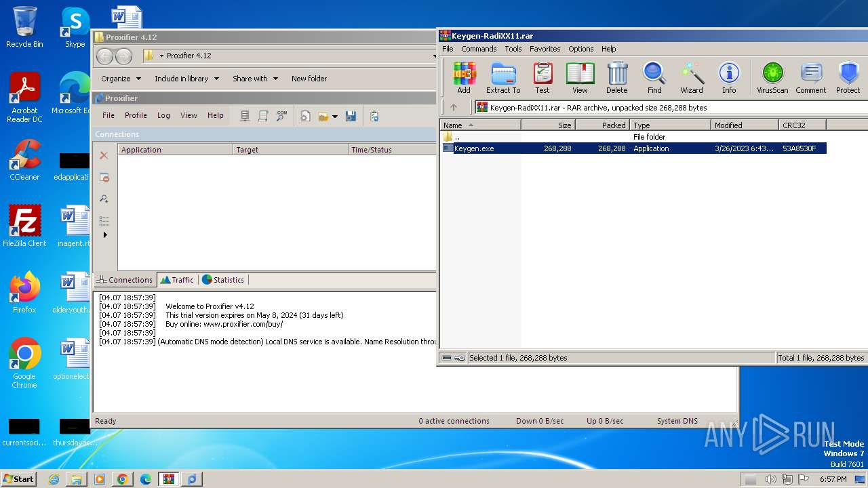Screen dimensions: 868x488
Task: Open Proxifier Profile menu
Action: coord(136,115)
